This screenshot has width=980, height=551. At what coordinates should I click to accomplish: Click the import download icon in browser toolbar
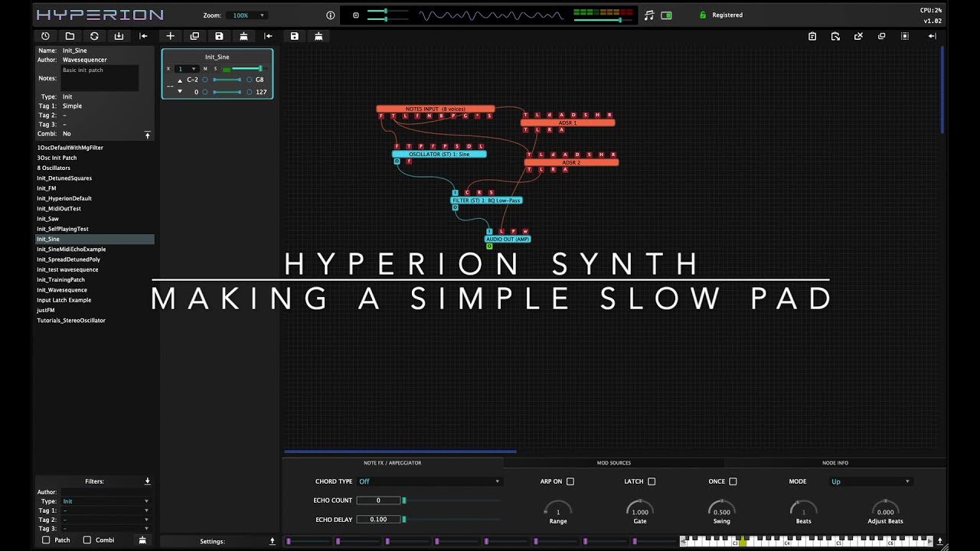coord(119,36)
